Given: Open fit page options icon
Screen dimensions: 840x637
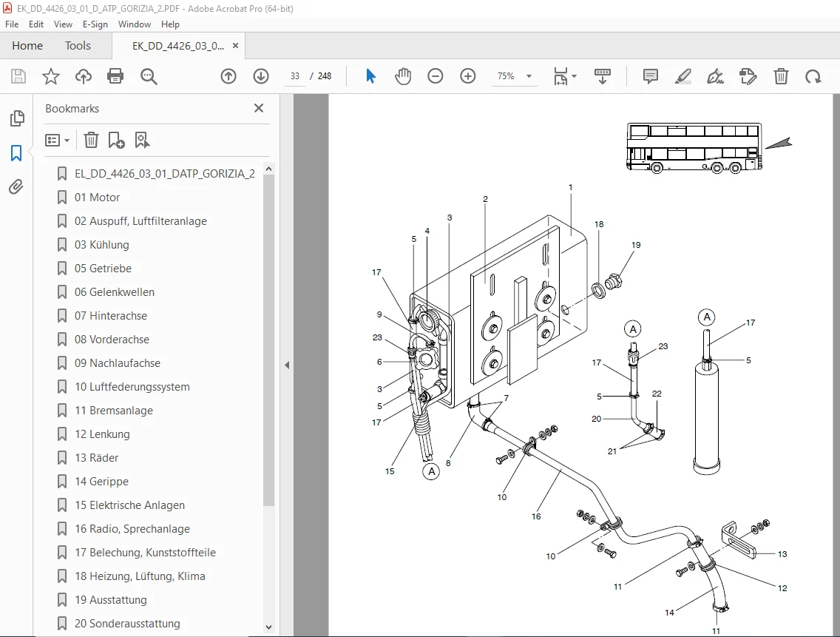Looking at the screenshot, I should [x=565, y=76].
